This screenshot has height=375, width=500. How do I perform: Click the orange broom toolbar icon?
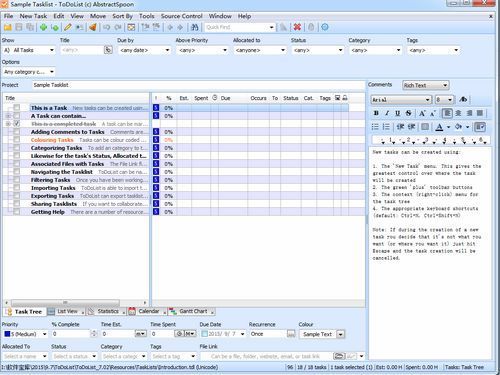tap(93, 27)
